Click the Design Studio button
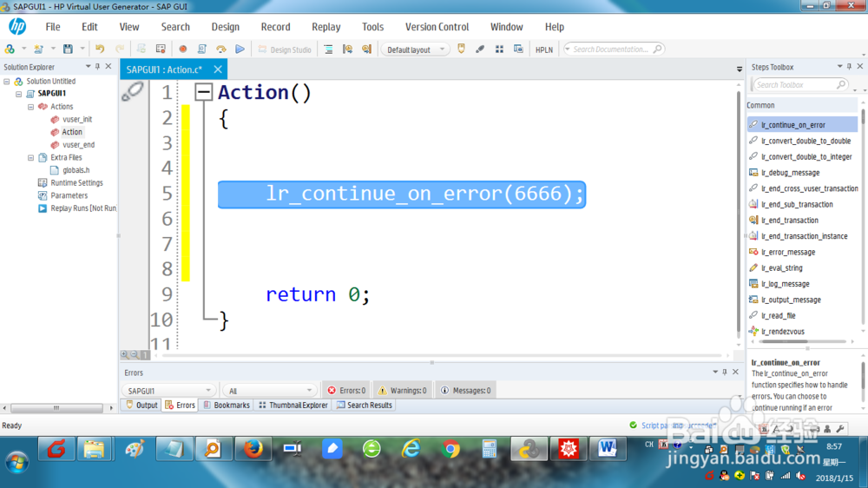Viewport: 868px width, 488px height. (285, 49)
